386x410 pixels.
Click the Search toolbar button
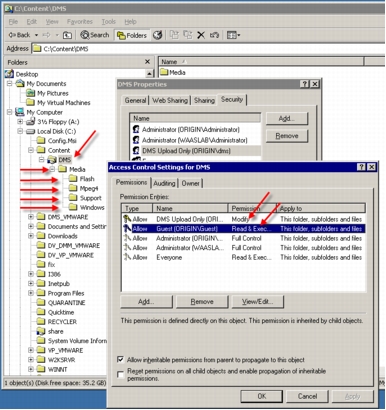pos(95,35)
